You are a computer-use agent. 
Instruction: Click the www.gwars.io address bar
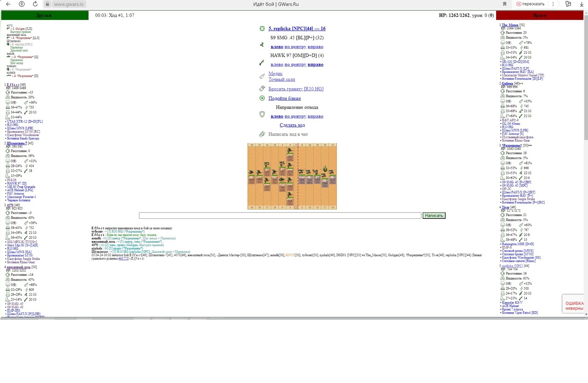click(x=69, y=4)
